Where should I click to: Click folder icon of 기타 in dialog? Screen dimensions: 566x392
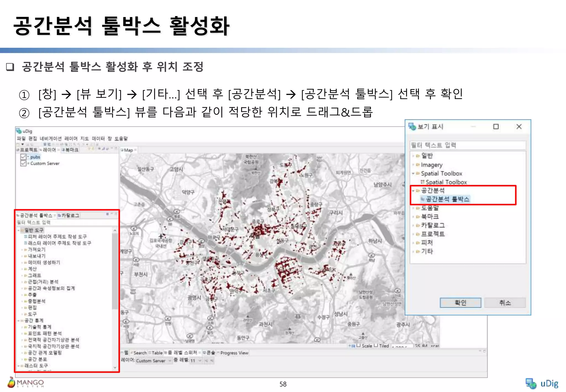click(418, 252)
